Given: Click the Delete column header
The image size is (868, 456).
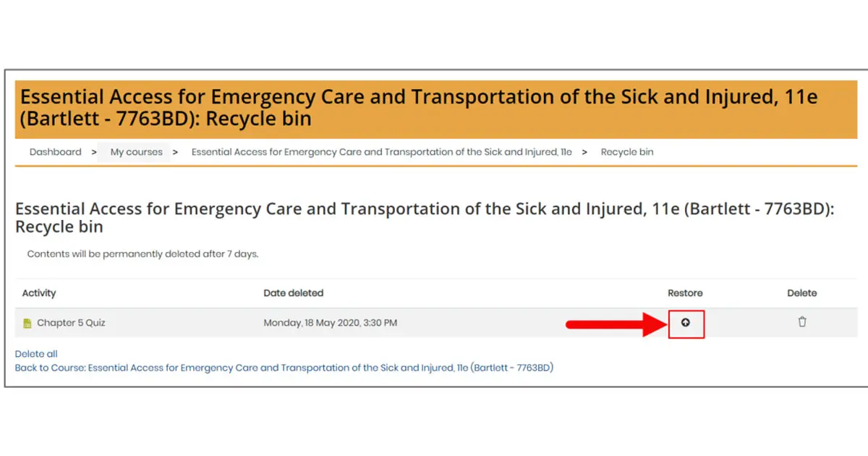Looking at the screenshot, I should click(x=801, y=293).
